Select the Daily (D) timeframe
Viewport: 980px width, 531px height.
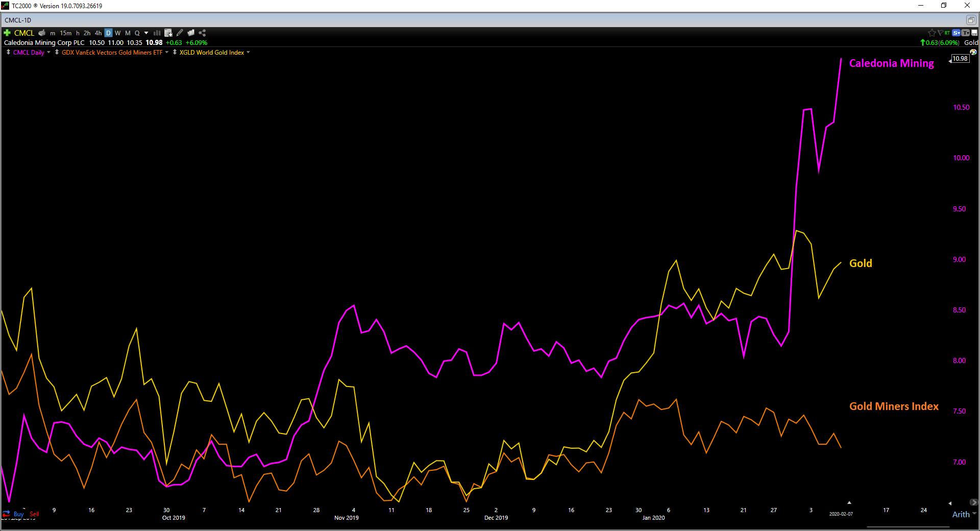108,33
